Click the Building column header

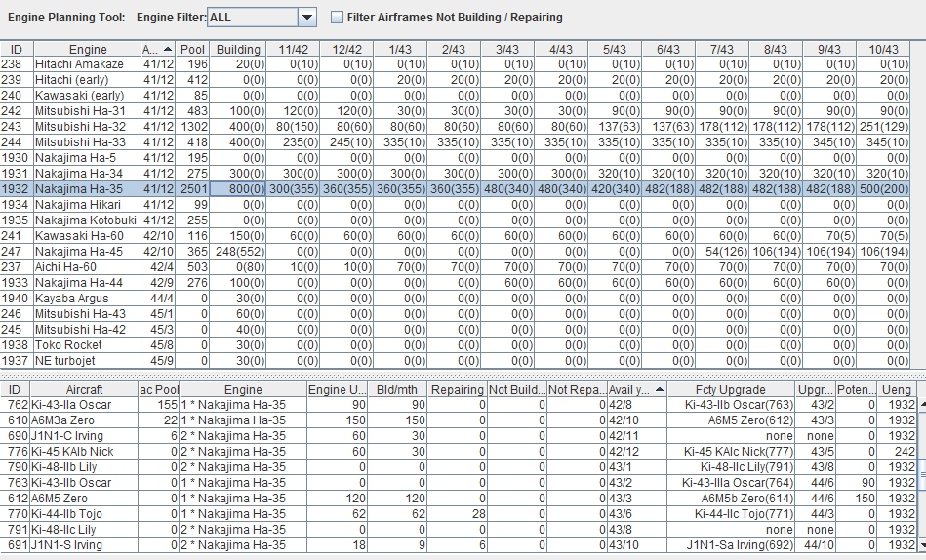pyautogui.click(x=238, y=49)
